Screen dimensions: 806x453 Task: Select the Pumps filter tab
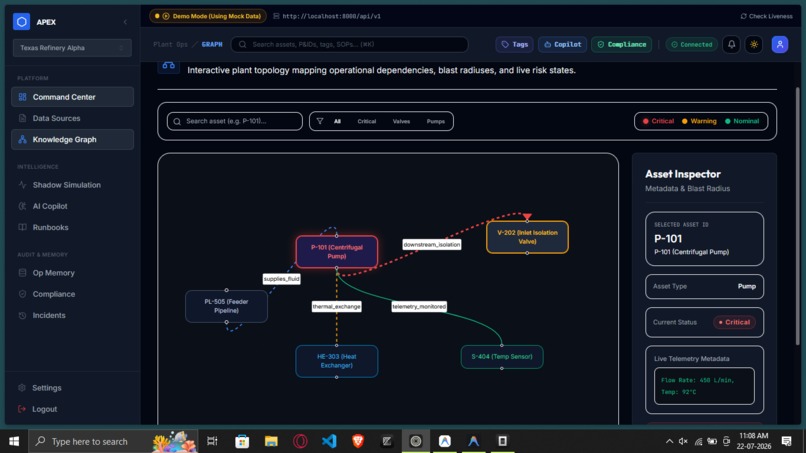pyautogui.click(x=435, y=121)
